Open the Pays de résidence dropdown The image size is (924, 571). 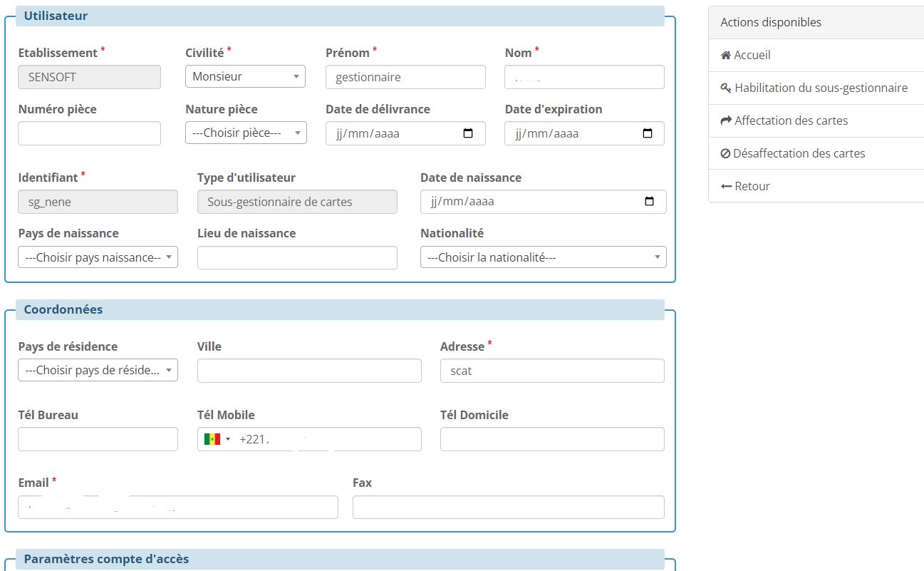tap(98, 371)
